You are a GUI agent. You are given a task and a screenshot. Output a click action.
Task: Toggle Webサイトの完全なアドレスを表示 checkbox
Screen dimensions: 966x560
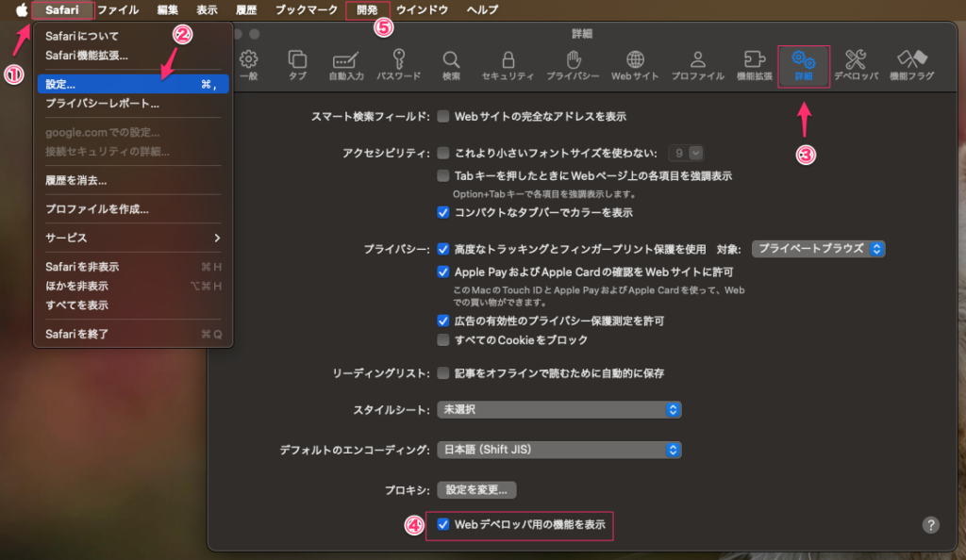point(443,117)
